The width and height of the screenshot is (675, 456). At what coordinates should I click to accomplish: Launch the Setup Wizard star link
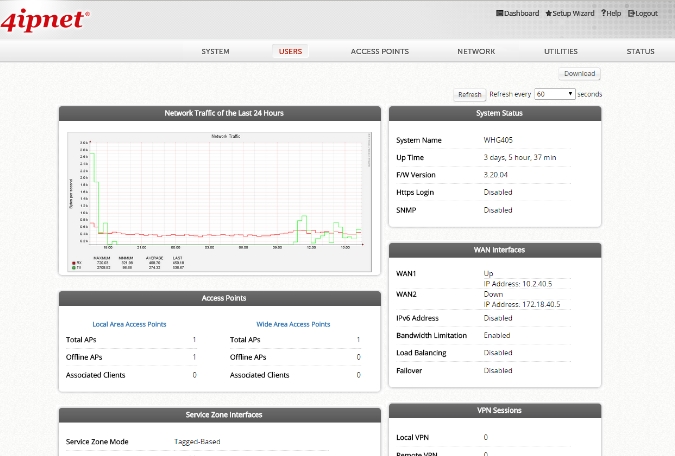click(x=569, y=14)
